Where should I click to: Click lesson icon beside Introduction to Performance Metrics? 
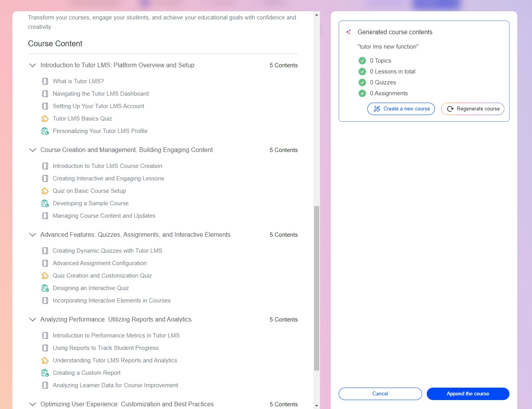pyautogui.click(x=45, y=336)
